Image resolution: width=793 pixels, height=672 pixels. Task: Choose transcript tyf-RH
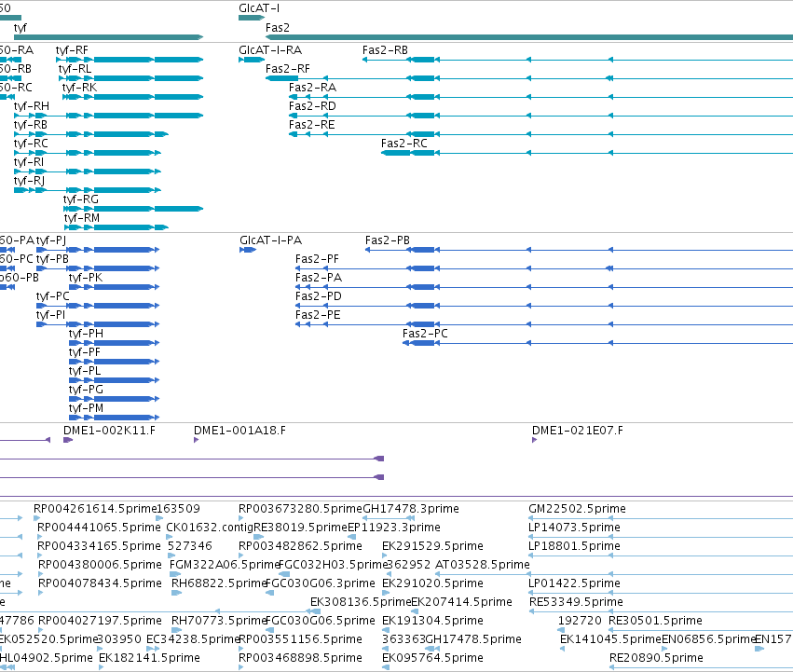tap(108, 116)
